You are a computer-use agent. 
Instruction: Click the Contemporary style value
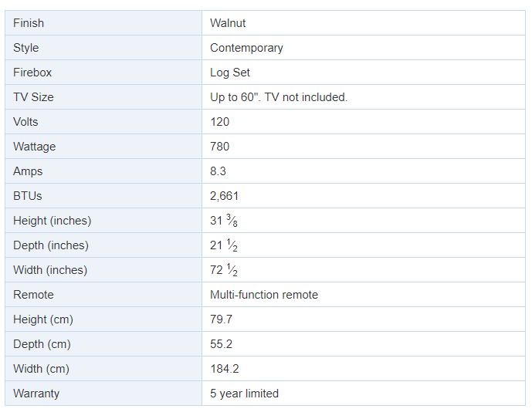pos(246,48)
